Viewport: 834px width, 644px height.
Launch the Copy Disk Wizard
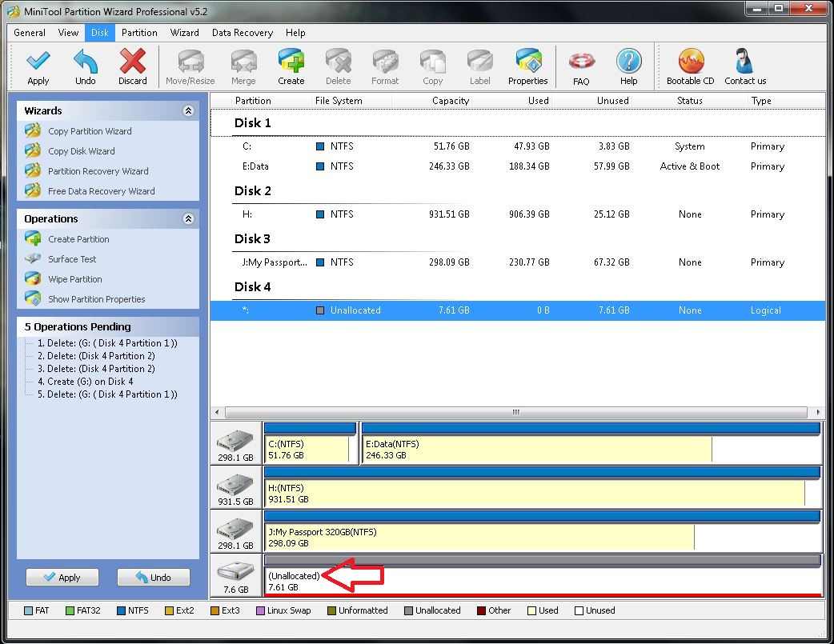pyautogui.click(x=82, y=151)
